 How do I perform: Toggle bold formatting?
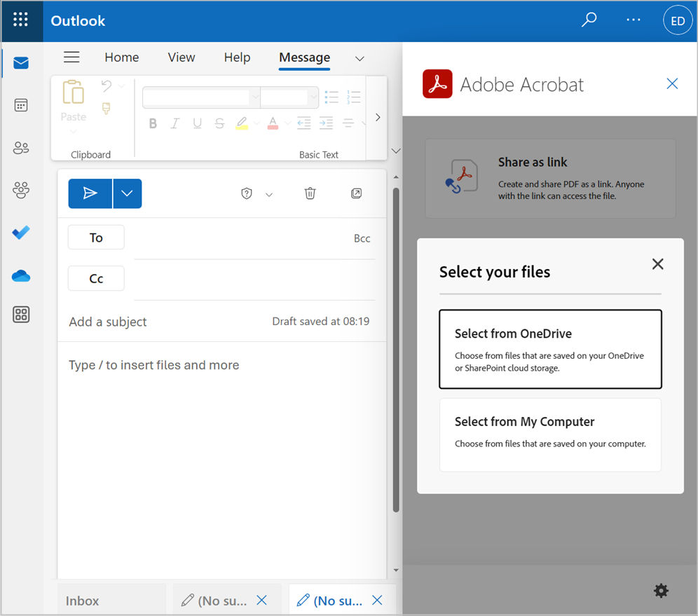tap(153, 123)
